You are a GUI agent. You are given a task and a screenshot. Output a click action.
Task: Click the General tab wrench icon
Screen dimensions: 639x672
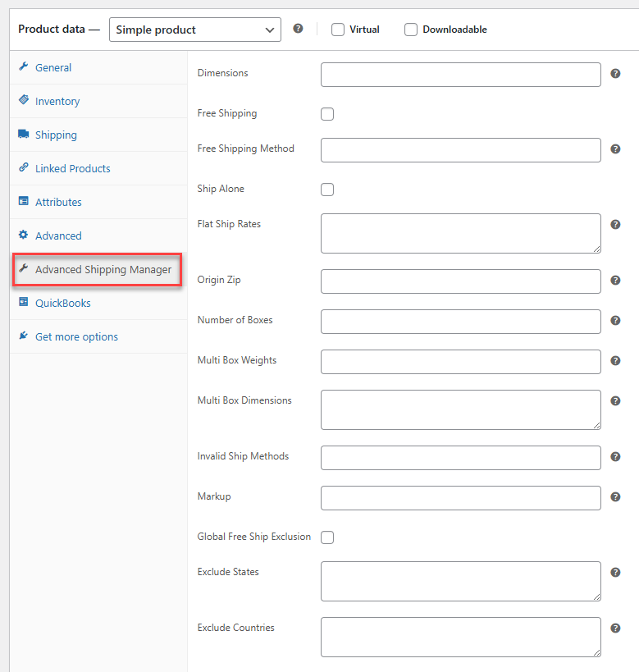click(x=24, y=66)
